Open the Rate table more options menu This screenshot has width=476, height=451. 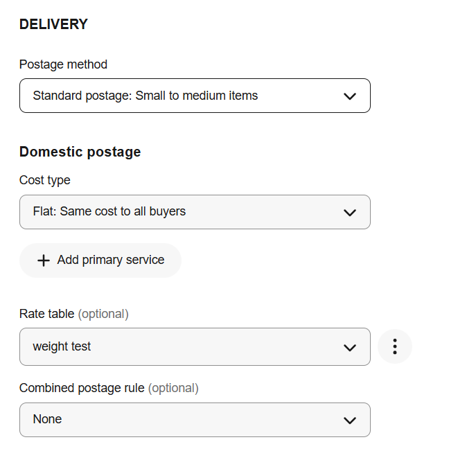pos(395,346)
